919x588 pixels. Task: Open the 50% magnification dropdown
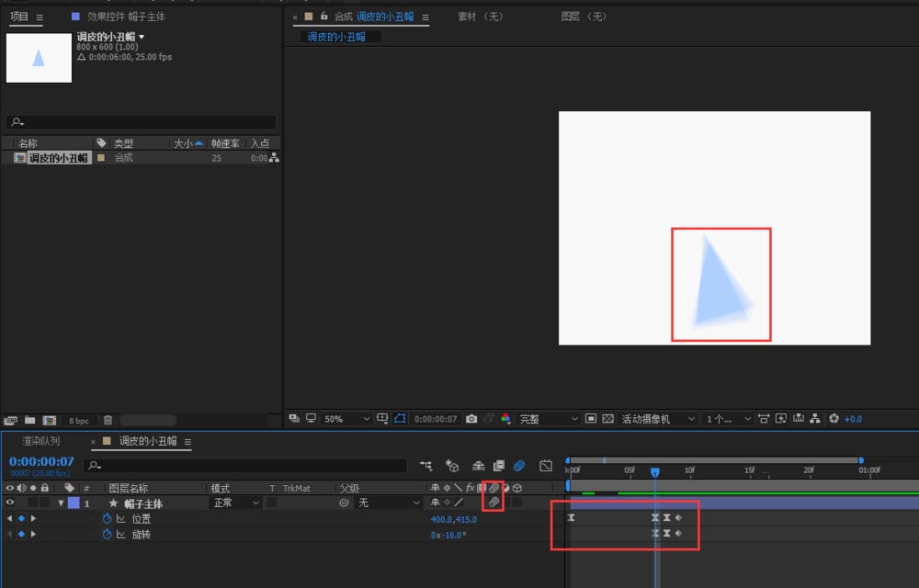[346, 419]
